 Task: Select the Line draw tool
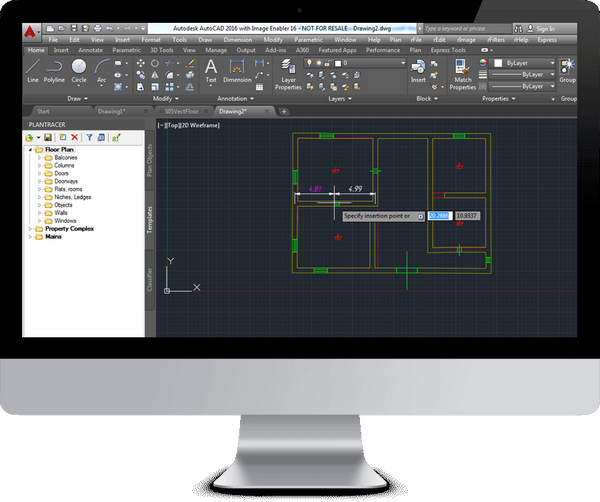[x=33, y=71]
